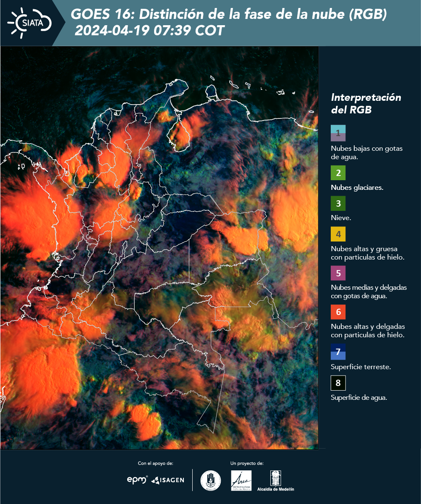Image resolution: width=421 pixels, height=504 pixels.
Task: Select yellow swatch 4 for thick high clouds
Action: pyautogui.click(x=338, y=234)
